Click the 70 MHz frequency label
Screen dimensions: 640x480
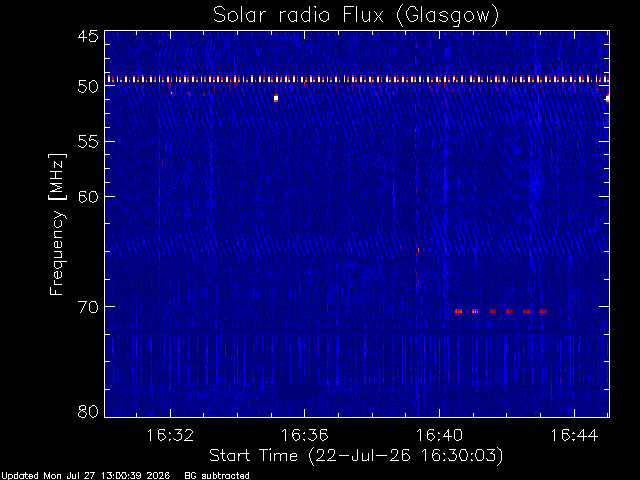point(88,307)
